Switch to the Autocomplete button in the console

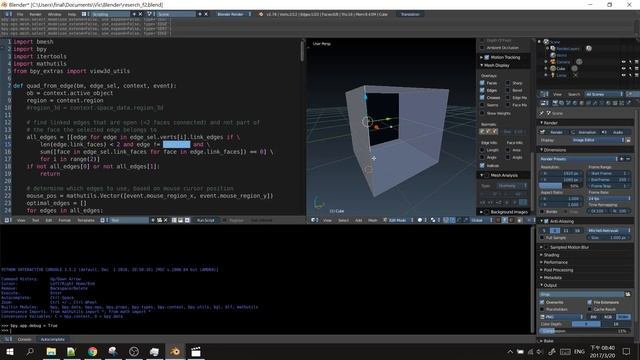click(53, 340)
